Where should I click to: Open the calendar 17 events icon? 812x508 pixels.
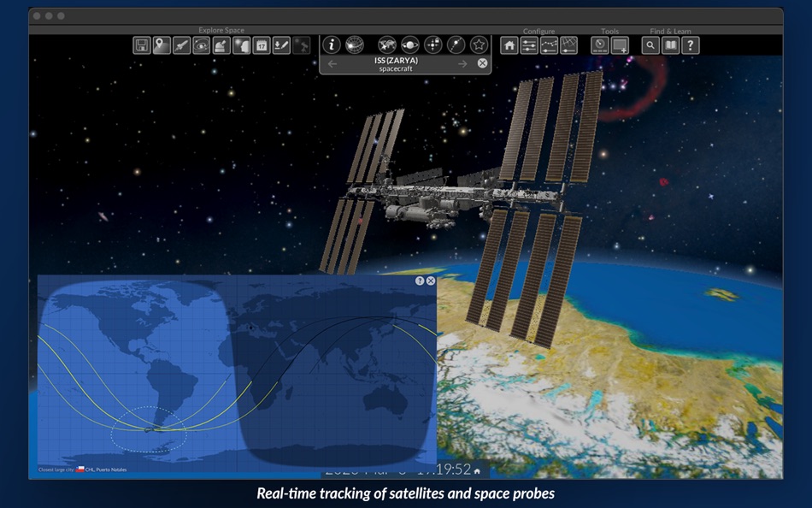[262, 45]
